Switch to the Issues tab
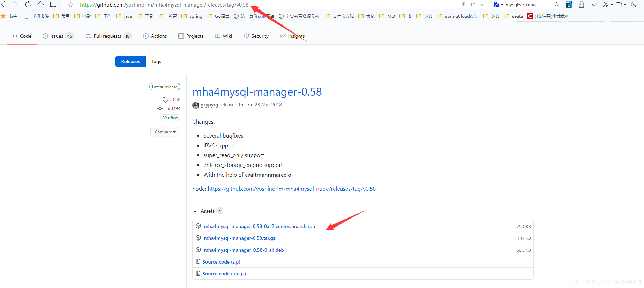Image resolution: width=644 pixels, height=288 pixels. (58, 36)
